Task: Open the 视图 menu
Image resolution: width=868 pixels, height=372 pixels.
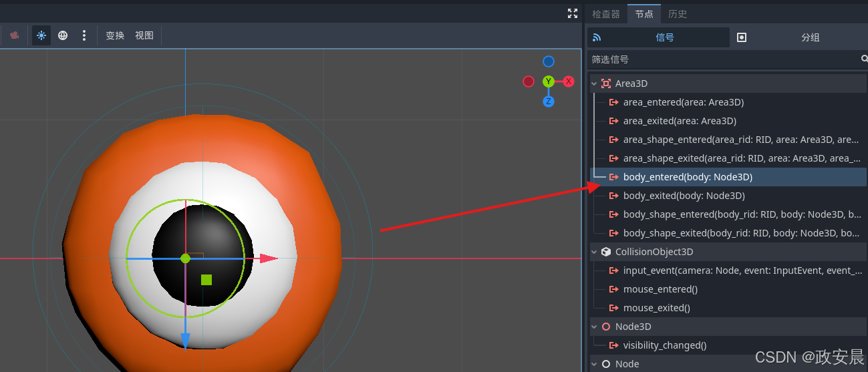Action: [144, 35]
